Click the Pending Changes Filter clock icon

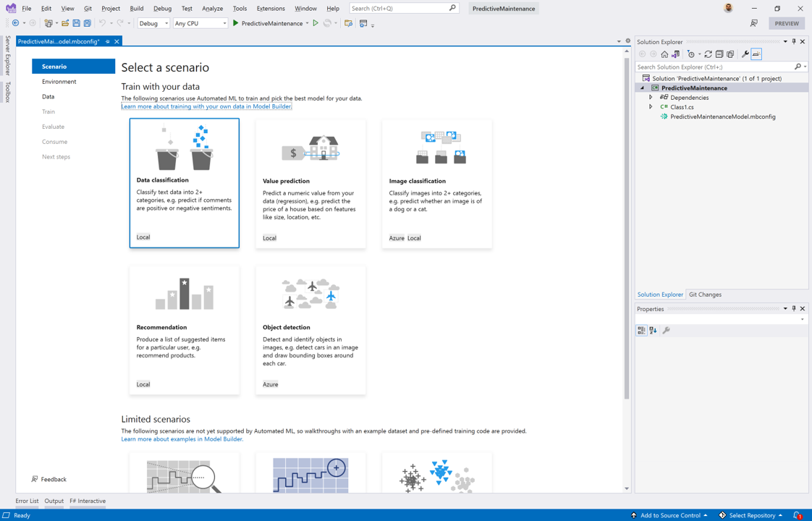point(691,54)
